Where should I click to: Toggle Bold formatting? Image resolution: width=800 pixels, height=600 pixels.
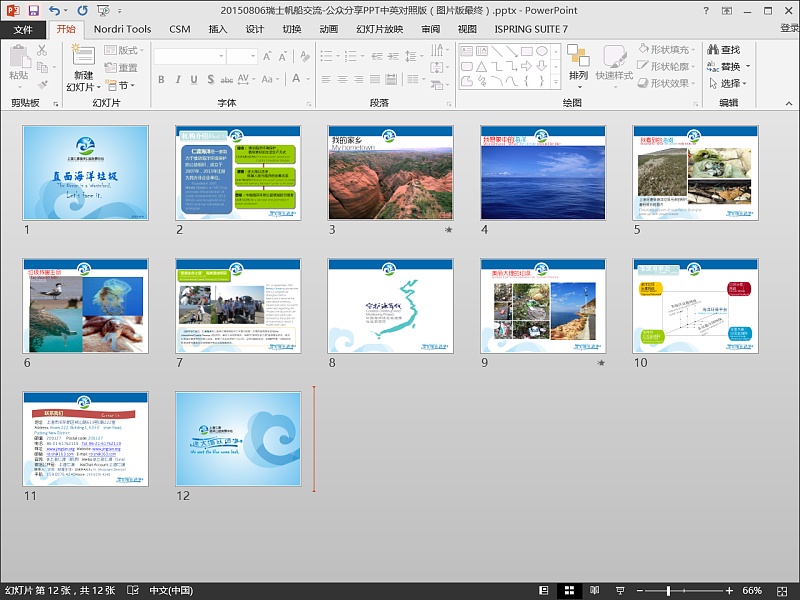161,79
